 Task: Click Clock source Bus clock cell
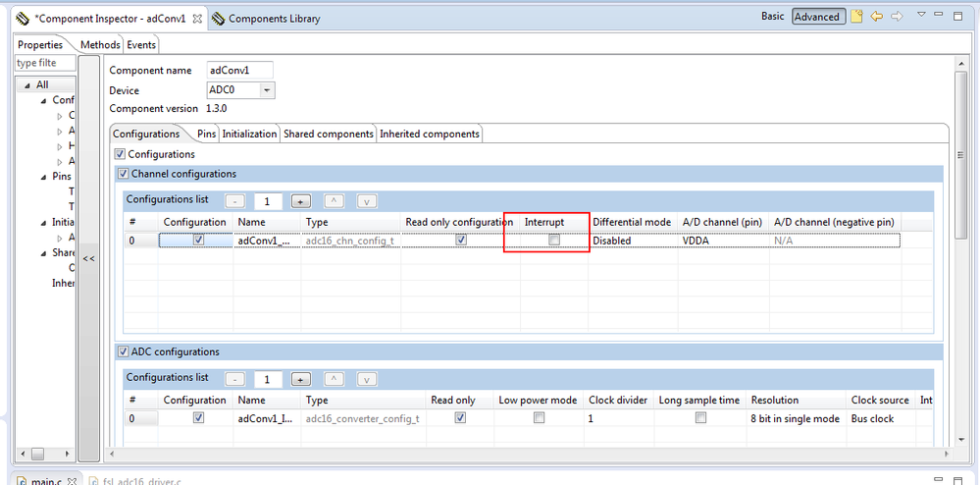coord(881,418)
